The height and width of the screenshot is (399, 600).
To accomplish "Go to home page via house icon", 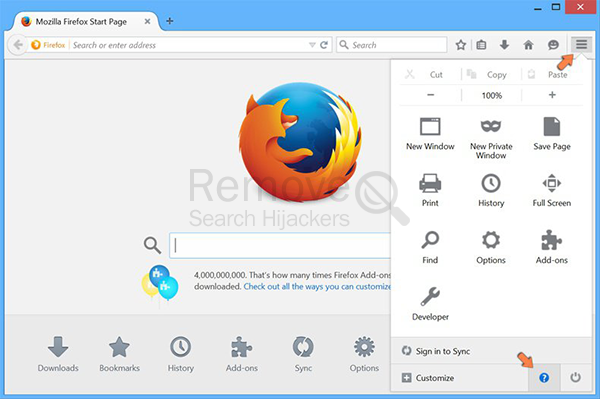I will click(x=528, y=45).
